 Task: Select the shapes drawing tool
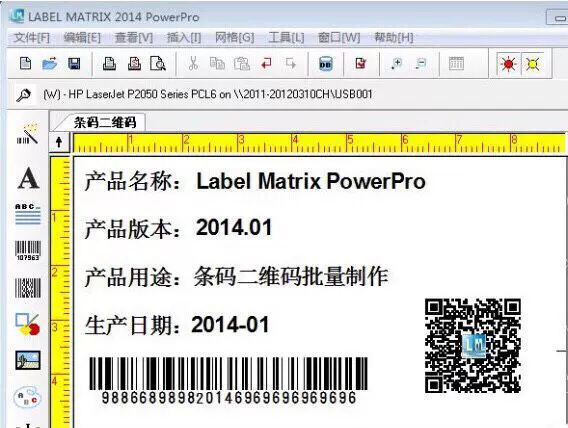pyautogui.click(x=28, y=324)
